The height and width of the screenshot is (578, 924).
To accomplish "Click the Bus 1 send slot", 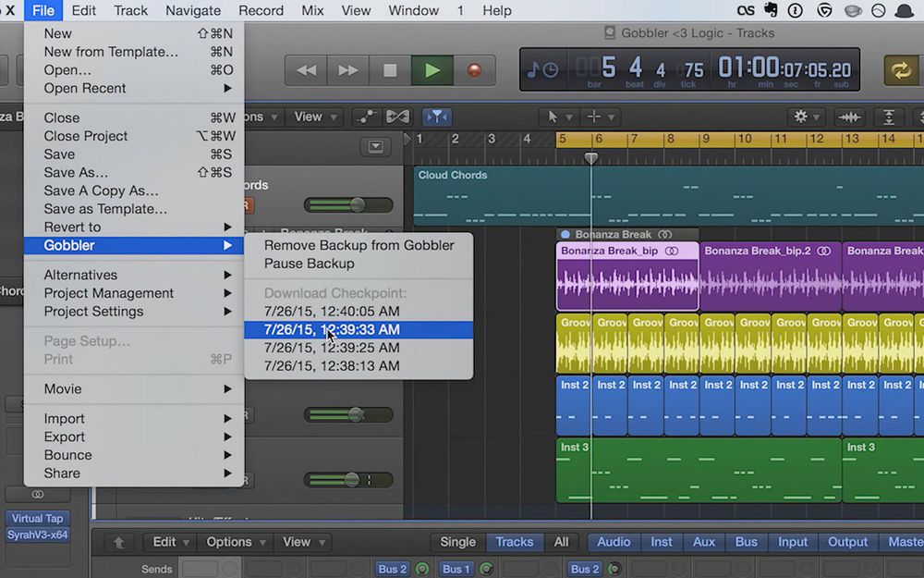I will pyautogui.click(x=456, y=569).
